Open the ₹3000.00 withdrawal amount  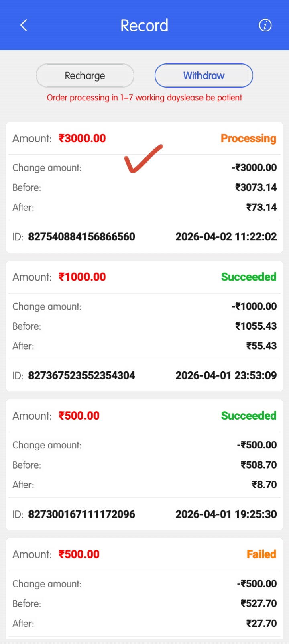[x=82, y=139]
